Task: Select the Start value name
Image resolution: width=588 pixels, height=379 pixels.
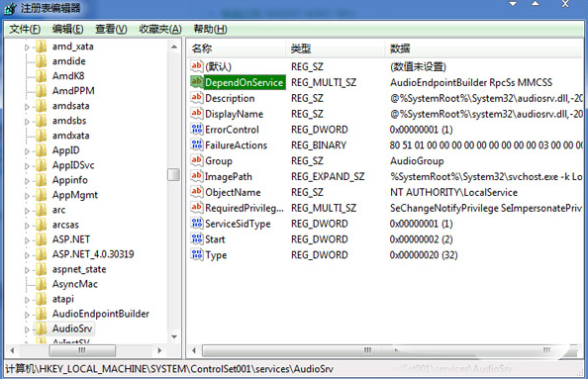Action: (x=215, y=239)
